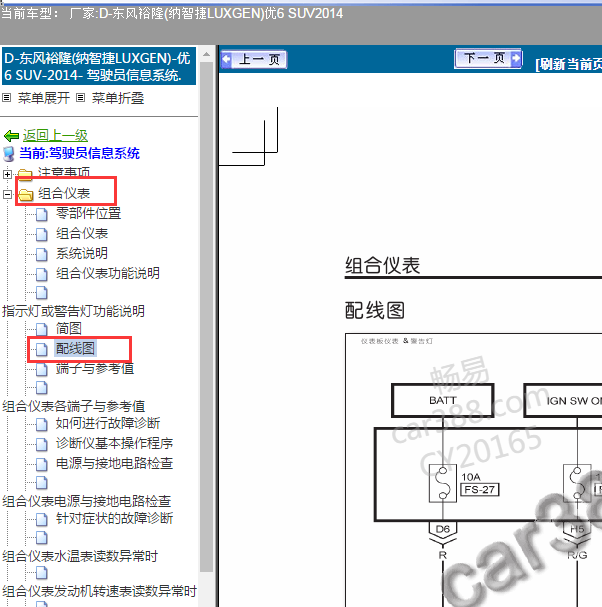Go to next page with 下一页 button
This screenshot has height=607, width=602.
[488, 58]
